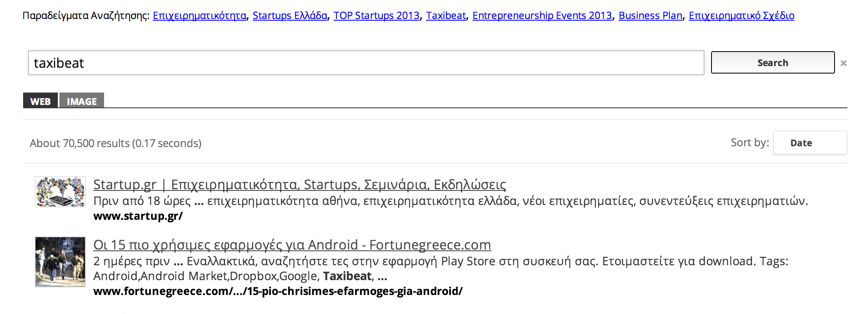Open the Fortunegreece result thumbnail image
The height and width of the screenshot is (314, 868).
coord(60,262)
